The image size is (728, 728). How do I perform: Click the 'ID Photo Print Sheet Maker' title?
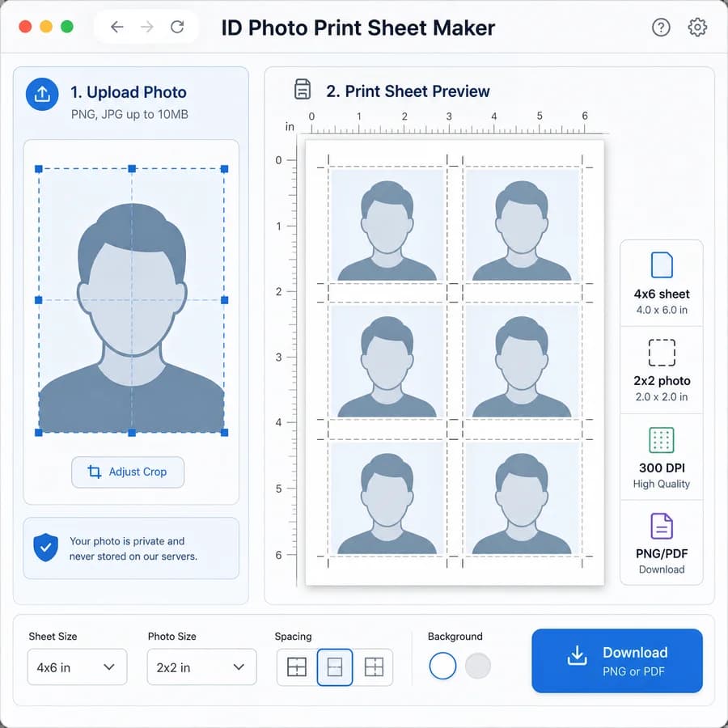tap(358, 28)
